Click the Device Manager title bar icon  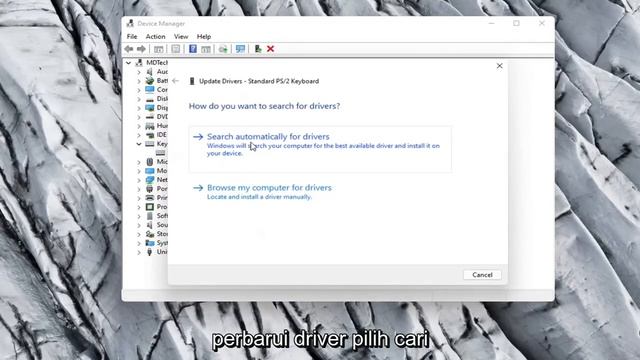click(x=130, y=23)
